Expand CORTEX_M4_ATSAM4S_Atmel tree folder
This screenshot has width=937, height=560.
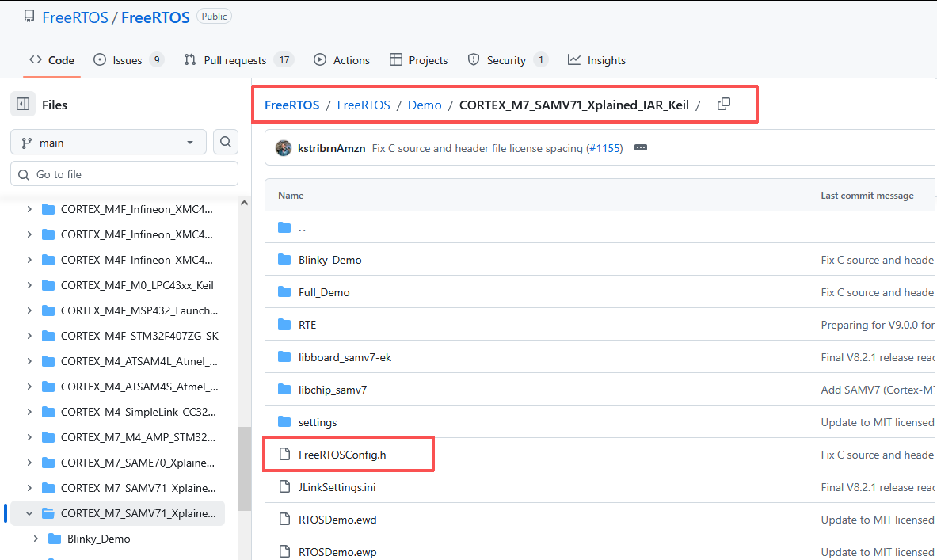click(29, 387)
